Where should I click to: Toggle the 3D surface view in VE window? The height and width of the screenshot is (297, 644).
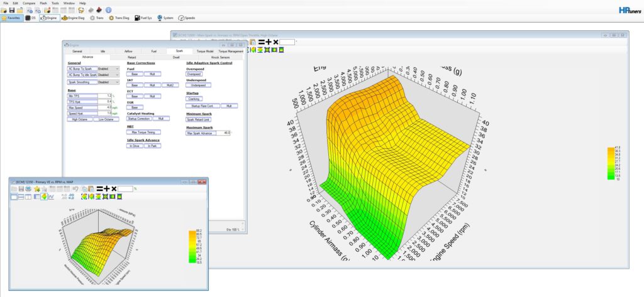click(x=44, y=197)
